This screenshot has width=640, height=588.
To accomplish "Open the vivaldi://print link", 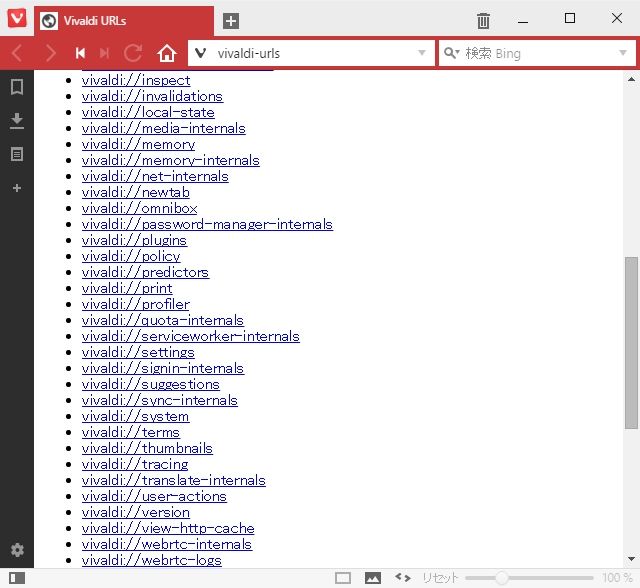I will [127, 288].
